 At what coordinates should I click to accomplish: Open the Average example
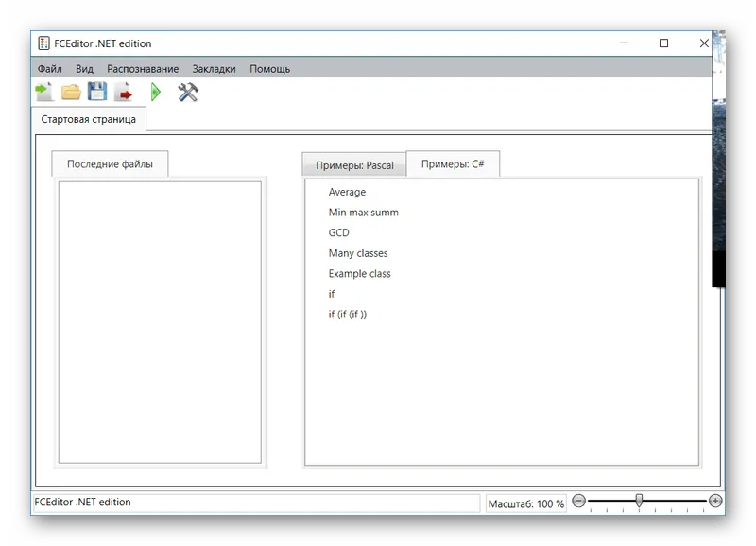coord(347,192)
